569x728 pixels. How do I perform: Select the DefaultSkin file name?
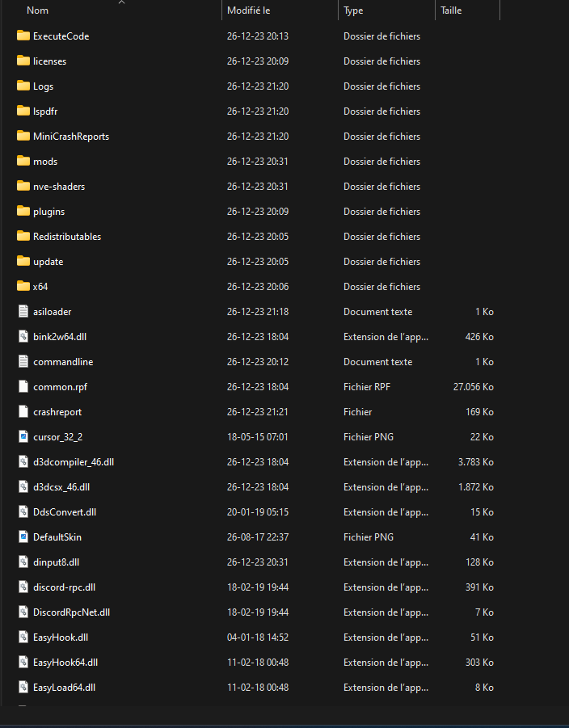pos(57,537)
